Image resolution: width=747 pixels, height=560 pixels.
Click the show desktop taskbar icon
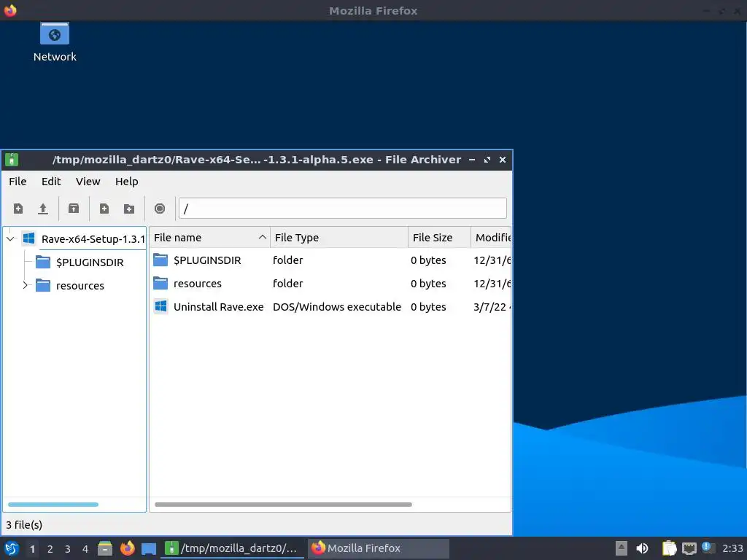149,548
